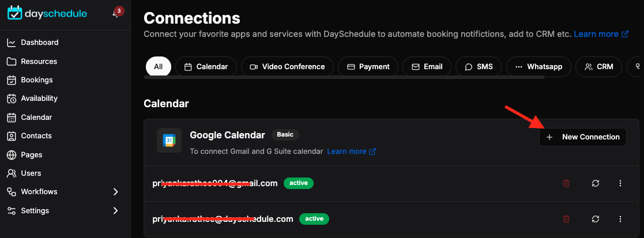Select the Payment filter tab
Screen dimensions: 644x238
[368, 66]
